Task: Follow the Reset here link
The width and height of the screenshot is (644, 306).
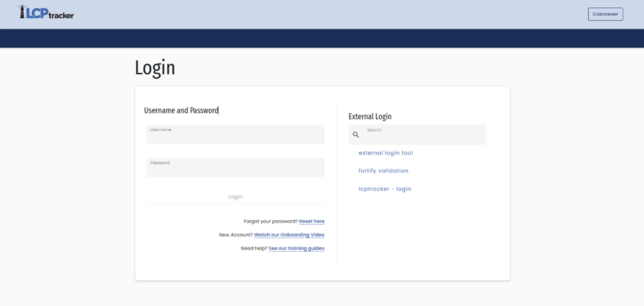Action: (x=312, y=221)
